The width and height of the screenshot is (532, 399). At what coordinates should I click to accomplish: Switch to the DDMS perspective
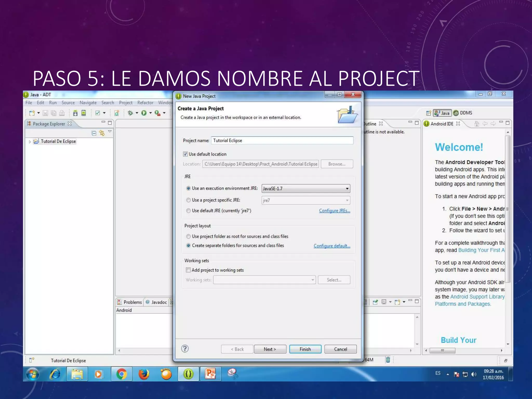coord(463,113)
